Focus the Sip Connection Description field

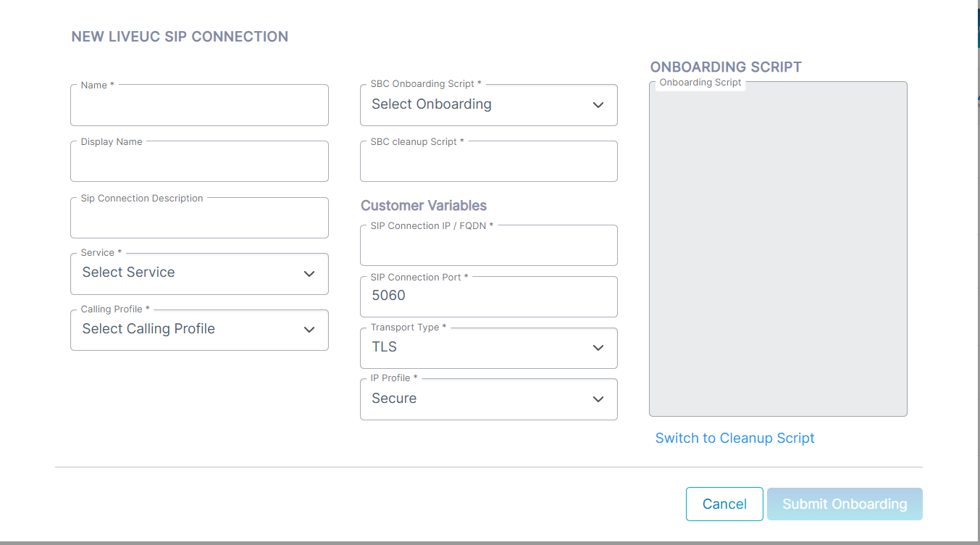coord(199,217)
